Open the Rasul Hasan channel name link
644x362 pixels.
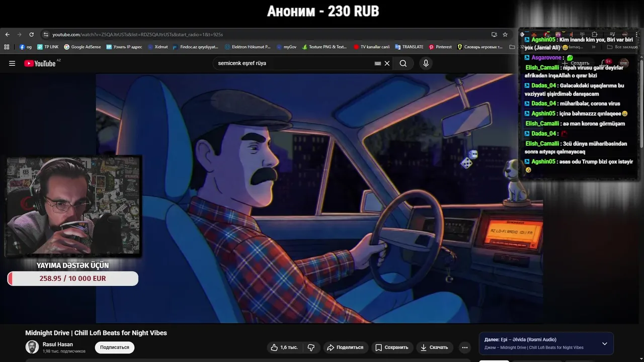(58, 344)
